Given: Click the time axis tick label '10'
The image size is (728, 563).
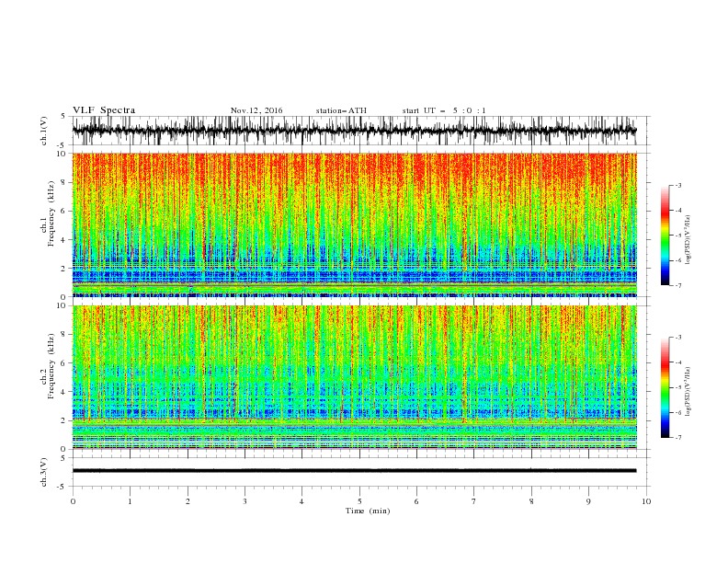Looking at the screenshot, I should pos(646,501).
